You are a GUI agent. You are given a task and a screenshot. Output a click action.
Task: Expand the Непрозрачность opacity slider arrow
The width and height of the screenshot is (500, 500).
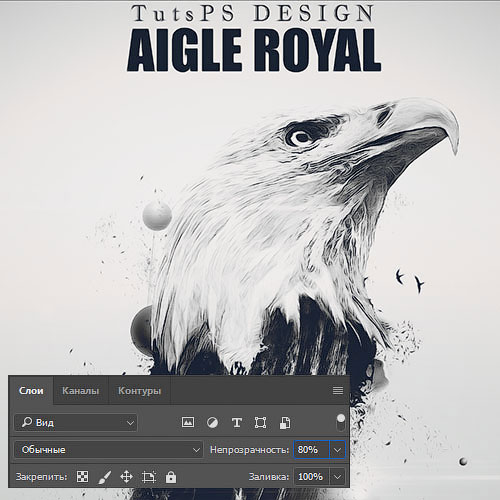(337, 450)
